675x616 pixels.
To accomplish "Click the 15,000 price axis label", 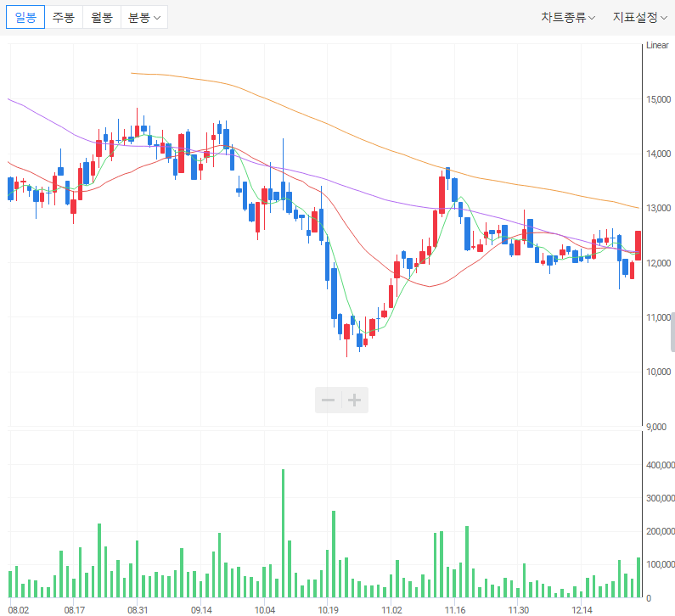I will tap(658, 99).
